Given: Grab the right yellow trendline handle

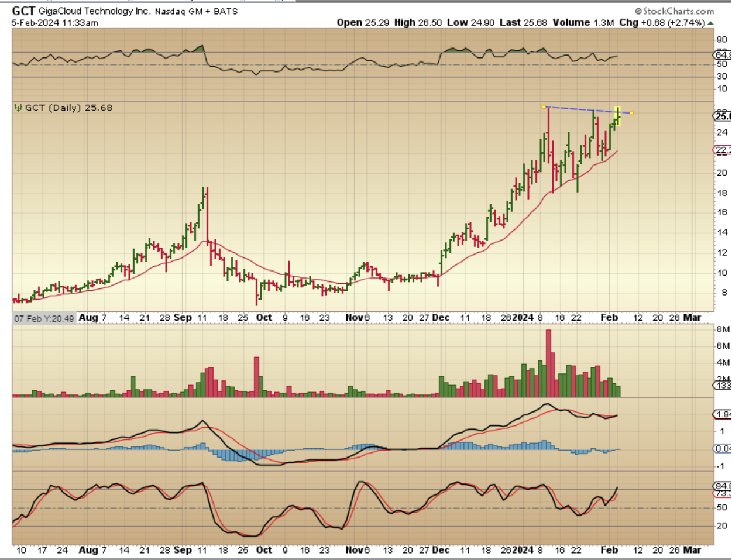Looking at the screenshot, I should [x=631, y=113].
